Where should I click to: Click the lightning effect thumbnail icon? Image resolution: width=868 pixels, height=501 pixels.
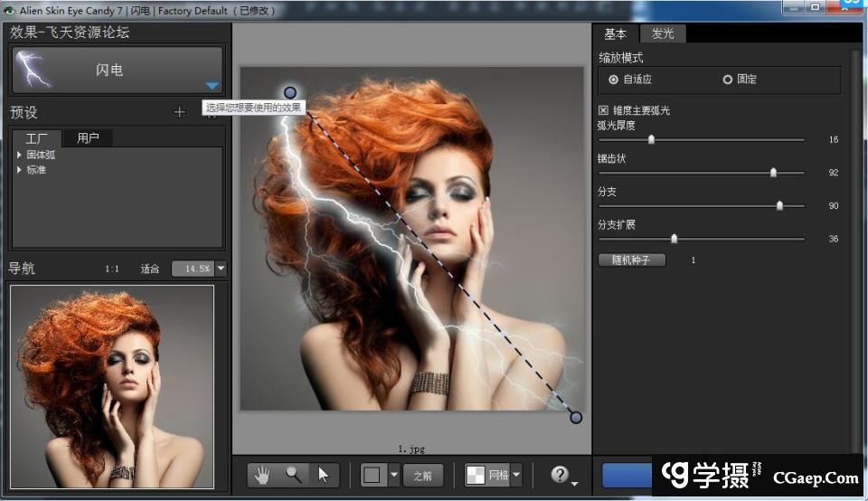pos(33,70)
